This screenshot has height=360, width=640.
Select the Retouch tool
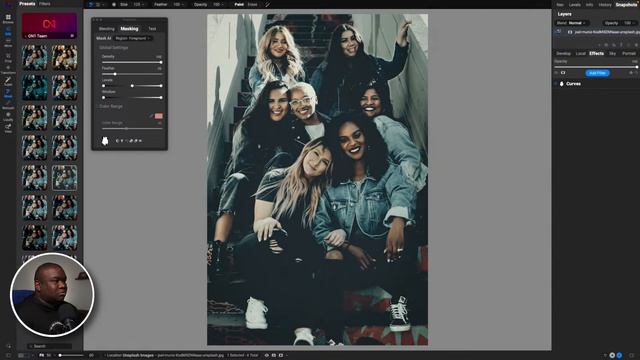(8, 105)
